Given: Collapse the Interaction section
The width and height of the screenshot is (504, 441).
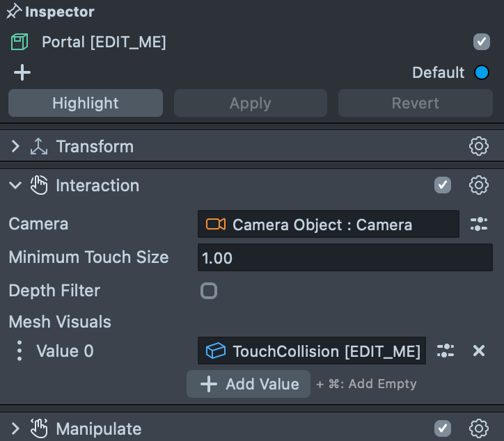Looking at the screenshot, I should tap(15, 185).
